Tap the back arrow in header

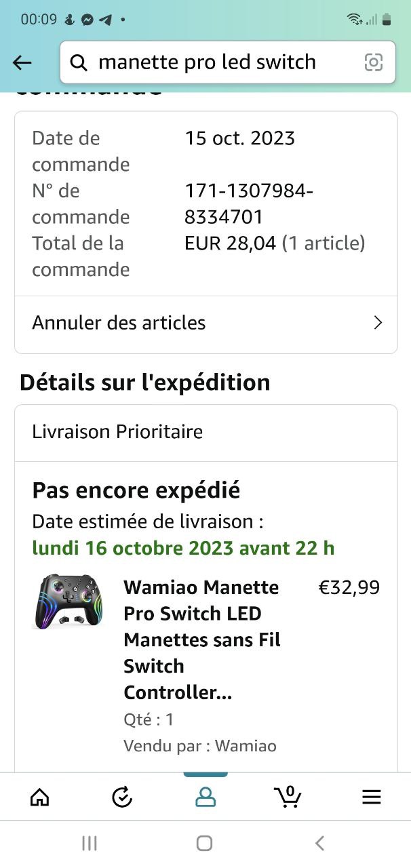[x=22, y=63]
